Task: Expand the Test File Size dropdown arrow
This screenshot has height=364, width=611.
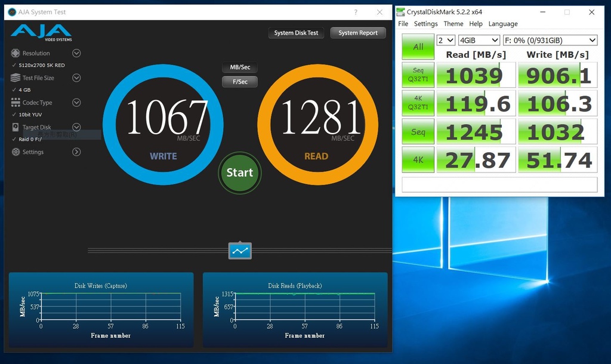Action: pyautogui.click(x=76, y=78)
